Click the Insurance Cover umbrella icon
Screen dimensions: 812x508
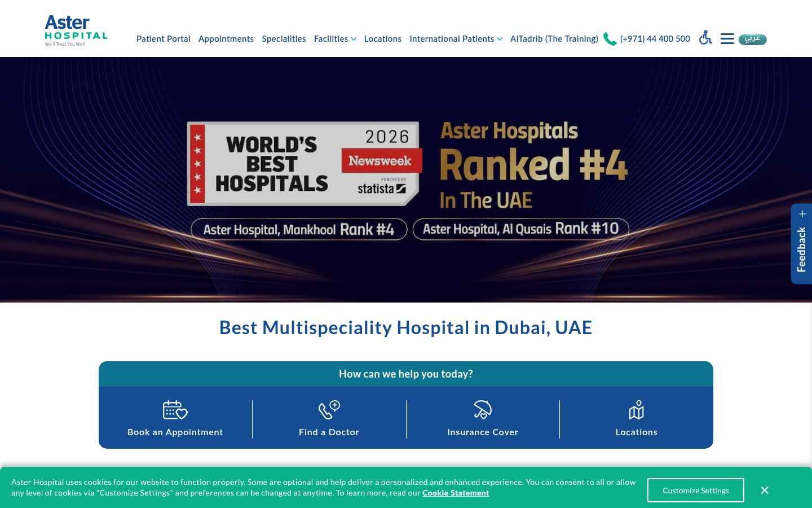[483, 410]
